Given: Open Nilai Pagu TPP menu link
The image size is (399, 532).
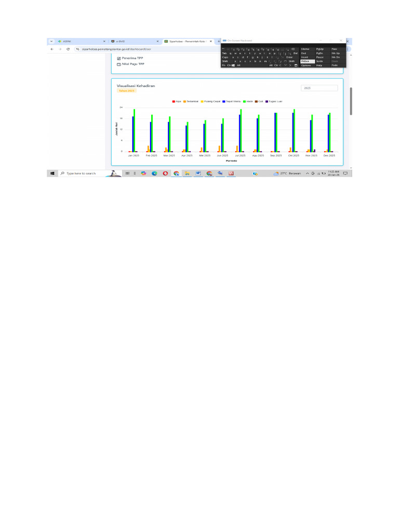Looking at the screenshot, I should tap(130, 64).
